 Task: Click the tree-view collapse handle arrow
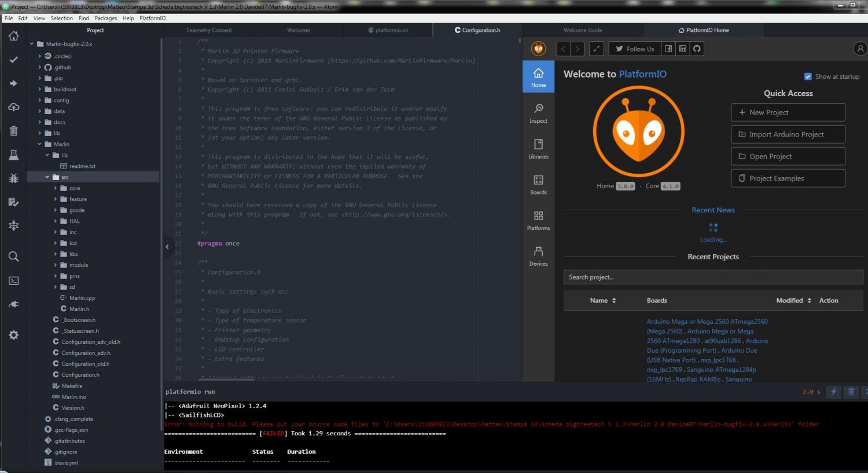pos(167,247)
